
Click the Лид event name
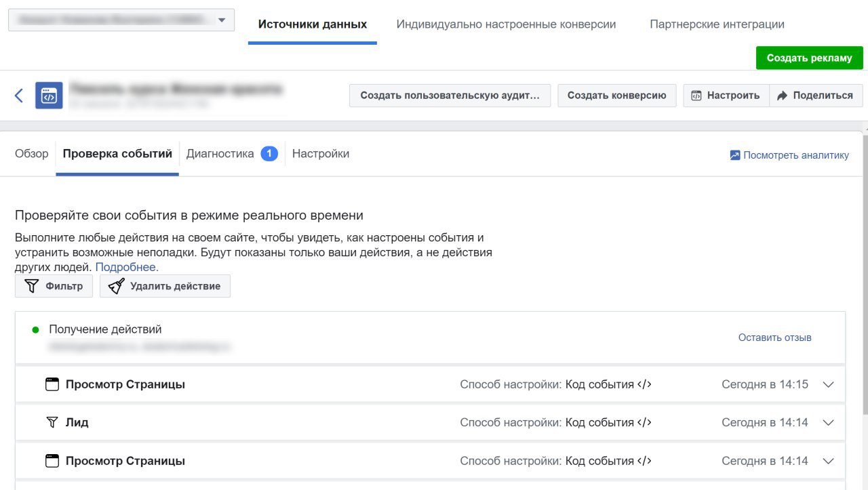click(x=77, y=422)
